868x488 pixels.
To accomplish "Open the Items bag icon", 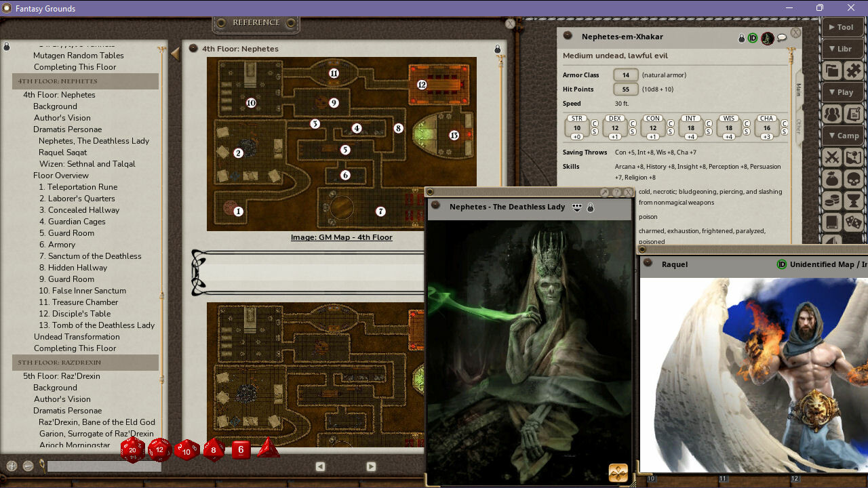I will click(832, 178).
